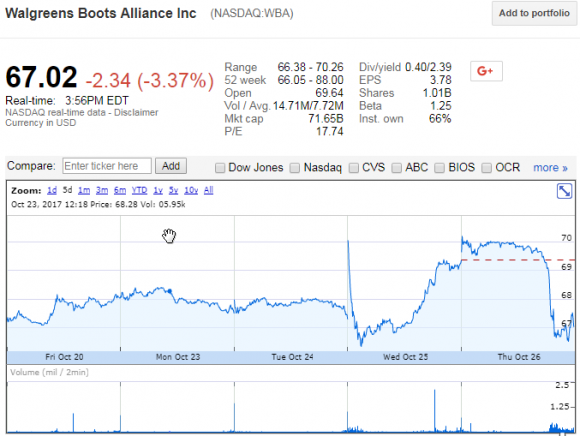Click Add to portfolio button
The width and height of the screenshot is (580, 436).
(534, 13)
